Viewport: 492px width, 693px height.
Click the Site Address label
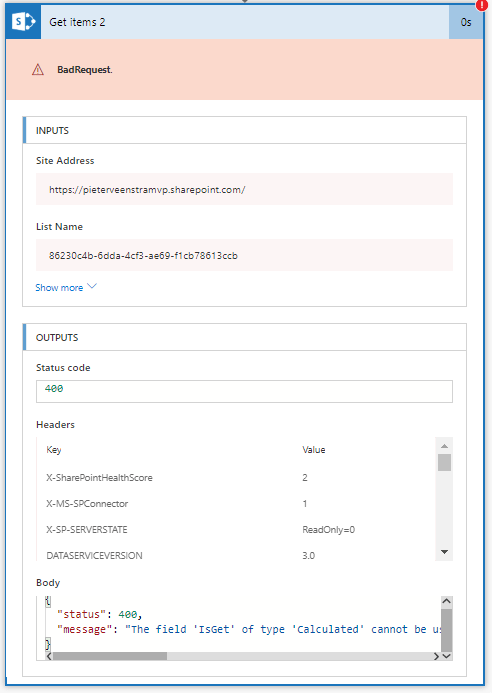click(65, 160)
